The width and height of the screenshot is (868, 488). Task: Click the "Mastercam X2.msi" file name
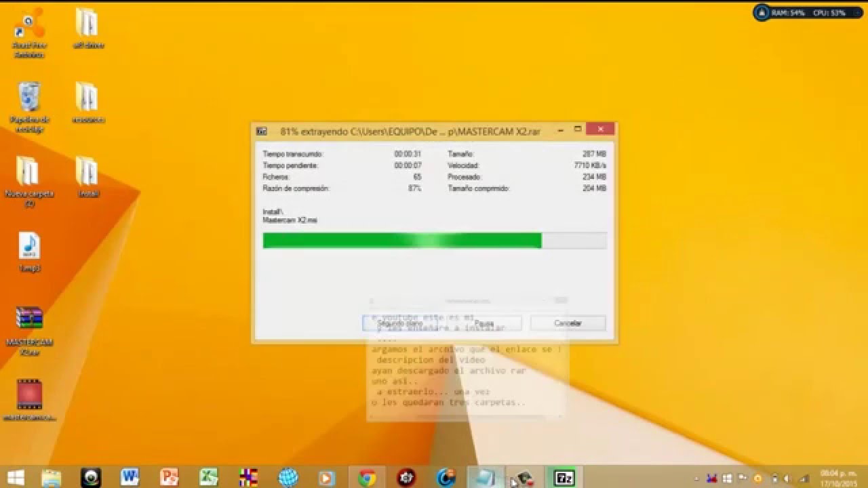pos(290,220)
